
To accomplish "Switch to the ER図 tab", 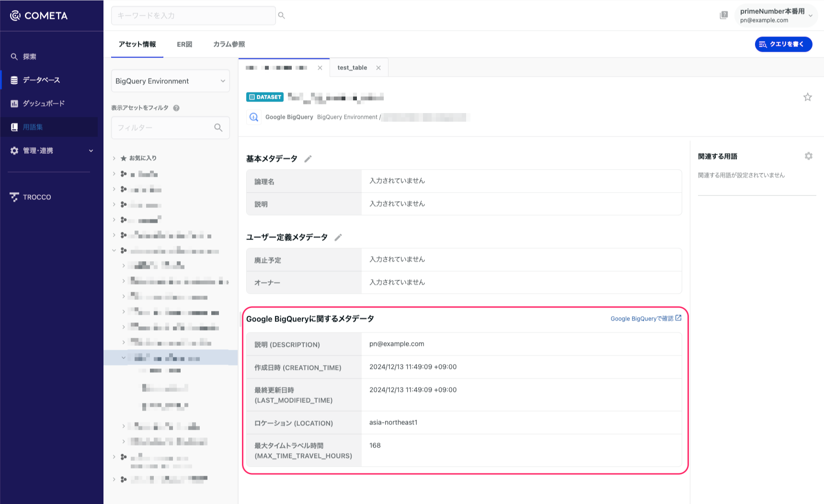I will [x=184, y=44].
